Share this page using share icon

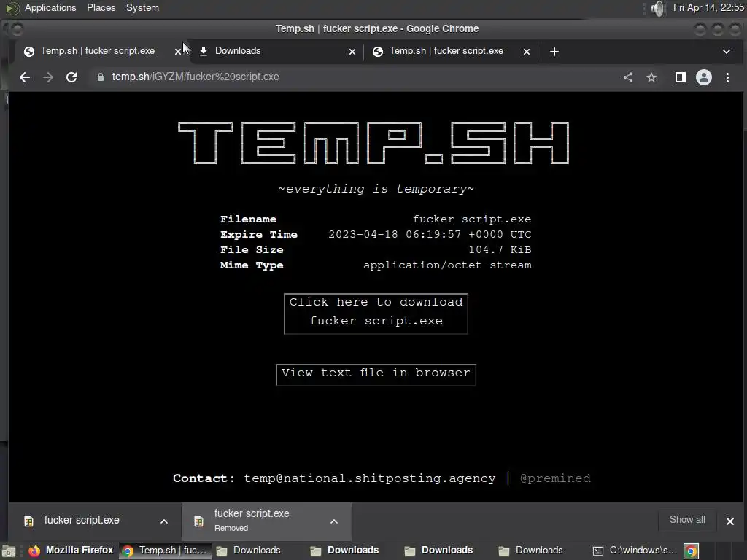pos(628,77)
